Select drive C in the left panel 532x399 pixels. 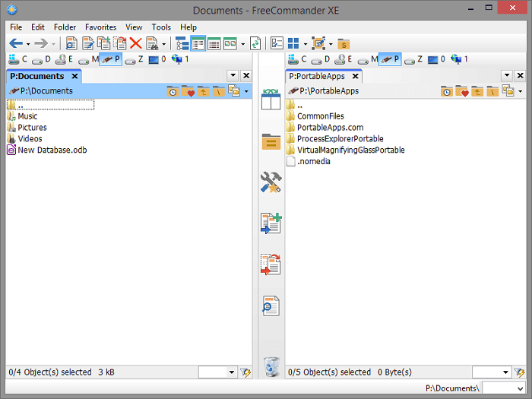click(x=18, y=59)
